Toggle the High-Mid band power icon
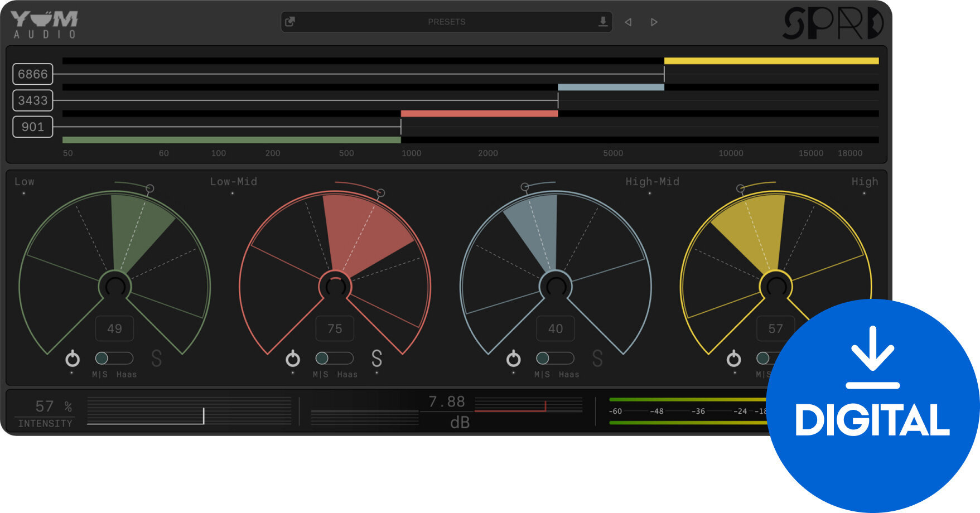 point(513,360)
